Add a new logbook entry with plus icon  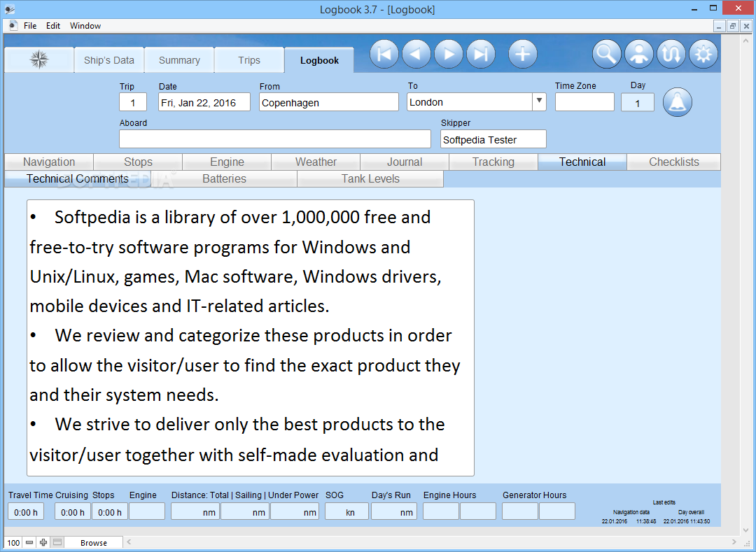point(523,54)
